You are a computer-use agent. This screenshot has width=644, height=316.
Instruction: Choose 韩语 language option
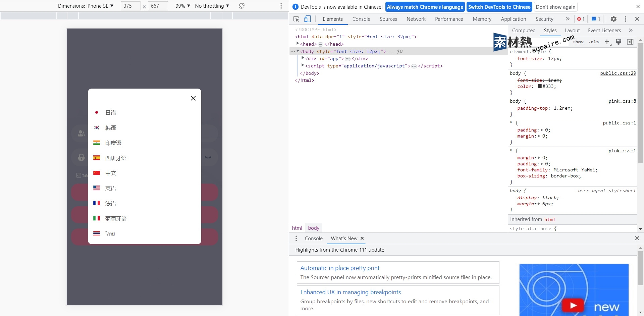click(x=111, y=127)
